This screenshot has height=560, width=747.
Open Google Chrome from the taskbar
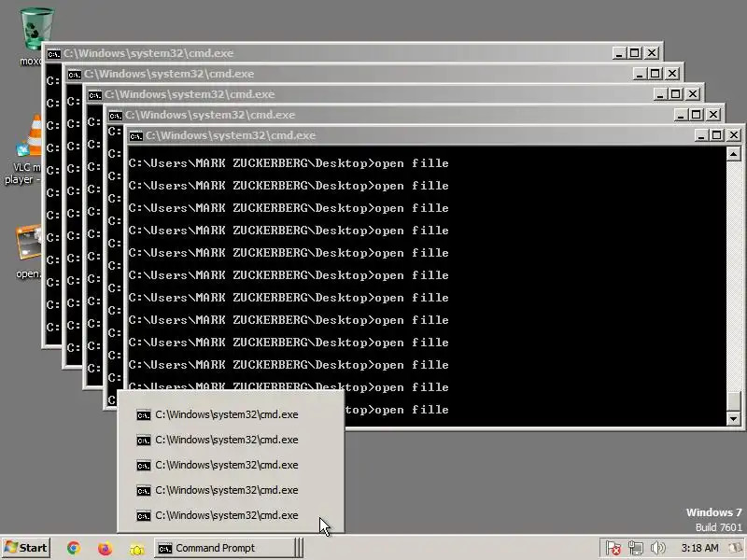[74, 548]
